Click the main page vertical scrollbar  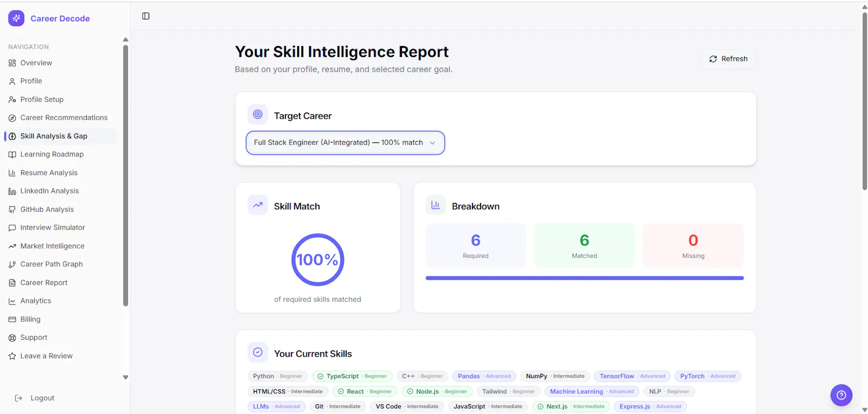[865, 101]
